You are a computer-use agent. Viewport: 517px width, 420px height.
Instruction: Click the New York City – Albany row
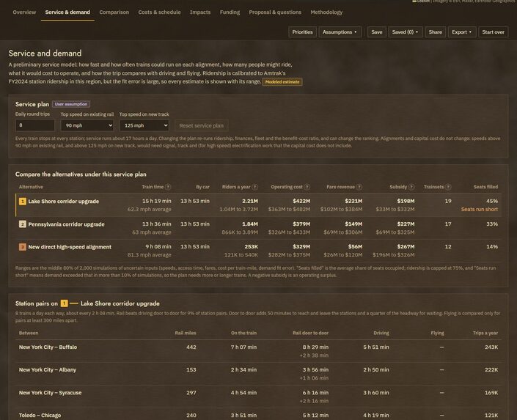tap(258, 374)
